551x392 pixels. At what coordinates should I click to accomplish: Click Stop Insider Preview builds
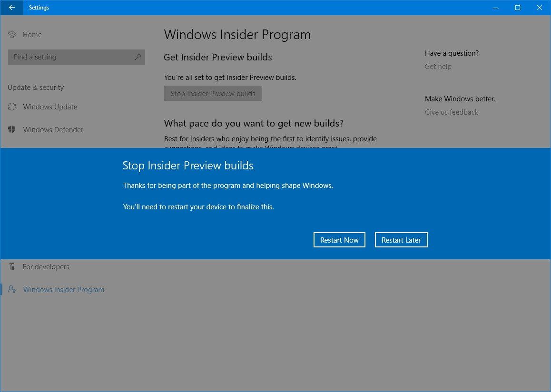point(213,93)
